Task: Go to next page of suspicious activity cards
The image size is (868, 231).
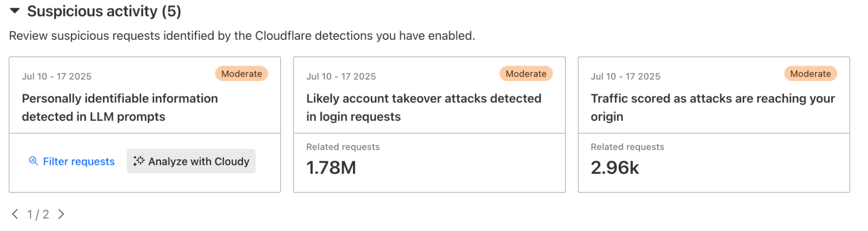Action: click(x=61, y=214)
